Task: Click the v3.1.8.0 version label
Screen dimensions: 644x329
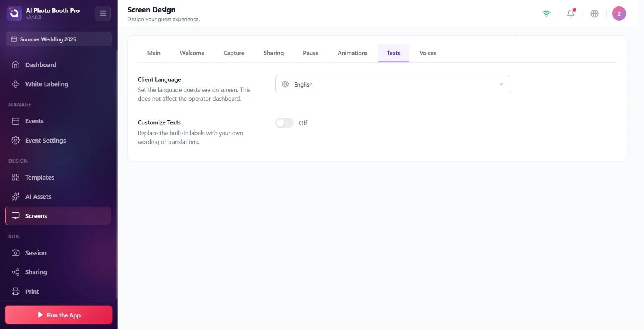Action: coord(33,17)
